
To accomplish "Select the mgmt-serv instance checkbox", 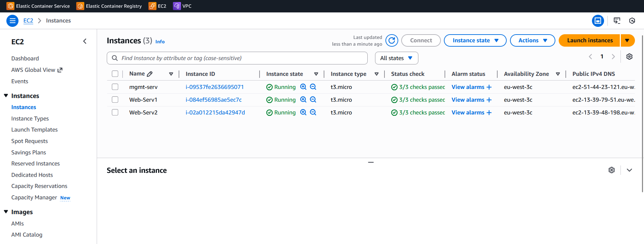I will pyautogui.click(x=115, y=87).
